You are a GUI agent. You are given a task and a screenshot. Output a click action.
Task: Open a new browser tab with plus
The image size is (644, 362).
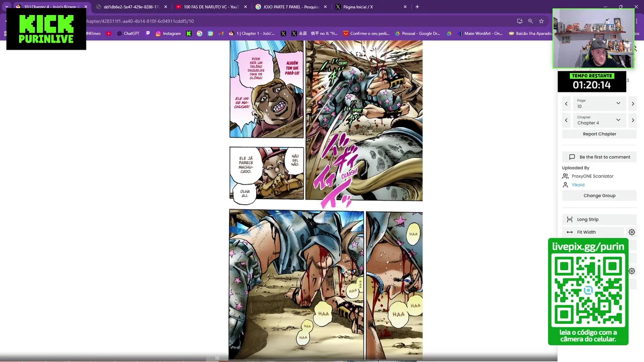[417, 7]
